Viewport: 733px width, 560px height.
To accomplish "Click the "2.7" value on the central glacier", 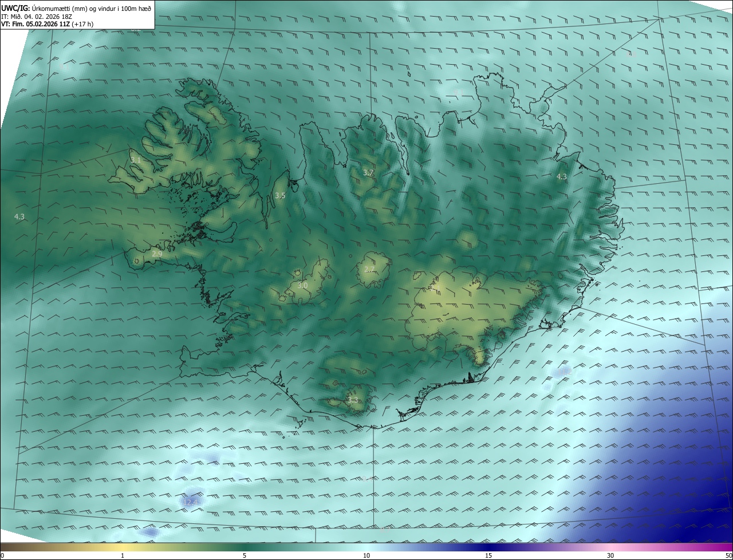I will point(369,269).
